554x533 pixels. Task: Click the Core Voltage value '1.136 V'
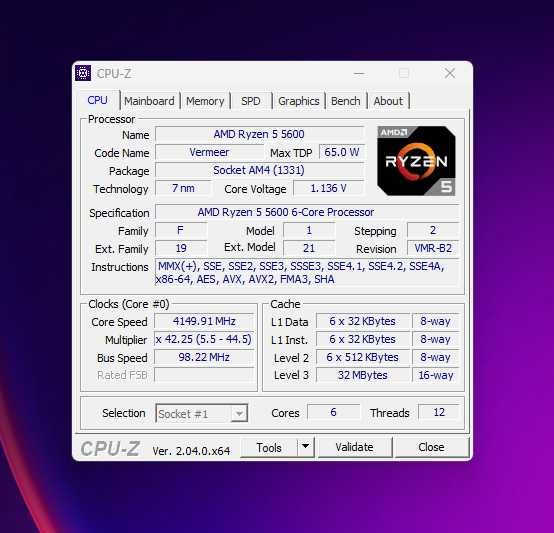coord(328,188)
